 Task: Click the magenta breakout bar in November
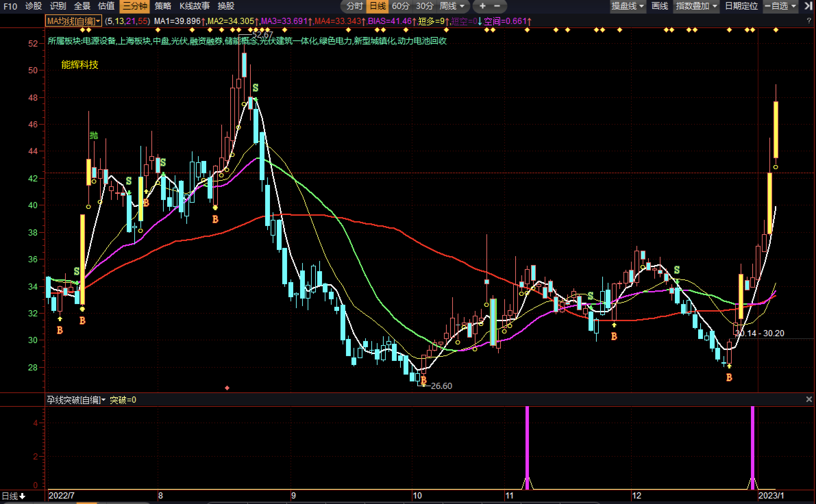(527, 445)
